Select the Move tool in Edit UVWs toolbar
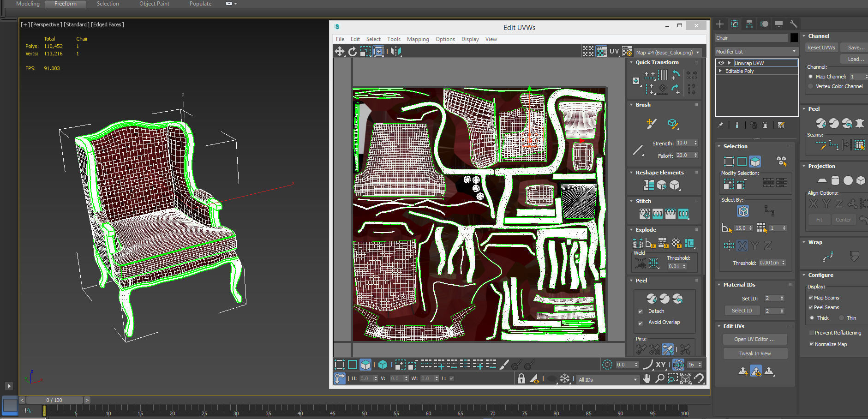This screenshot has width=868, height=419. (340, 52)
